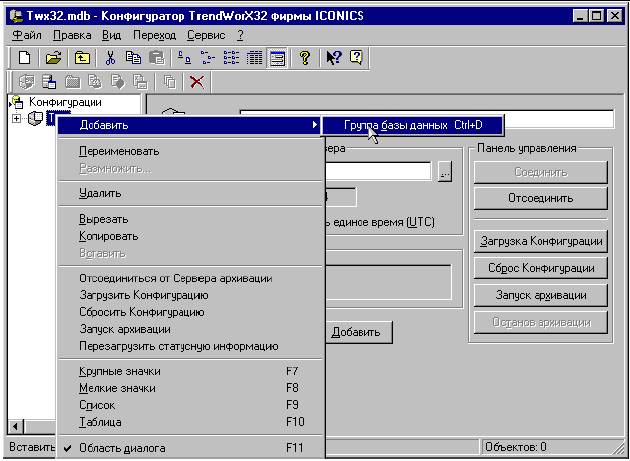Switch to the small icons view in the toolbar
This screenshot has height=461, width=630.
pyautogui.click(x=208, y=58)
